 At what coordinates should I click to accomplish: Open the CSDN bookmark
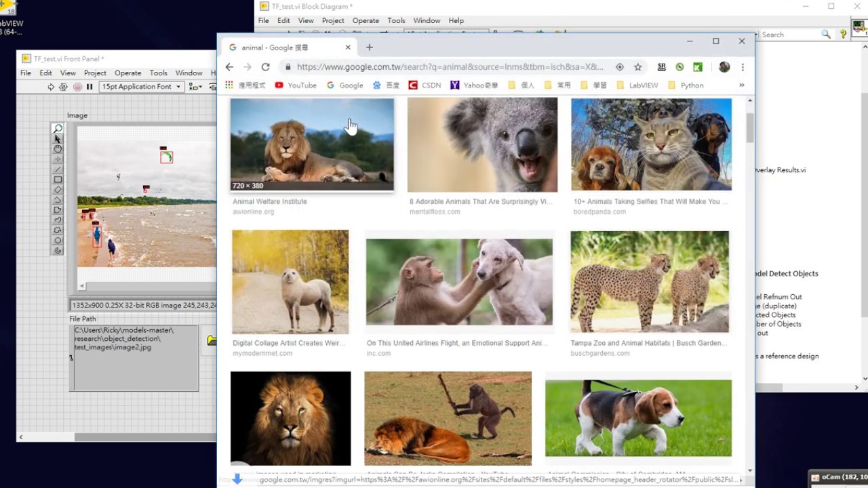click(x=425, y=85)
